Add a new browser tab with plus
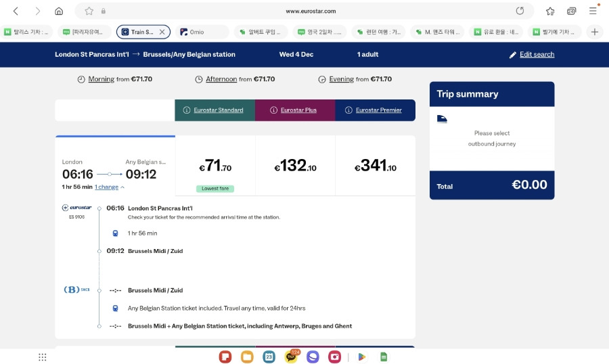Image resolution: width=609 pixels, height=364 pixels. click(595, 32)
